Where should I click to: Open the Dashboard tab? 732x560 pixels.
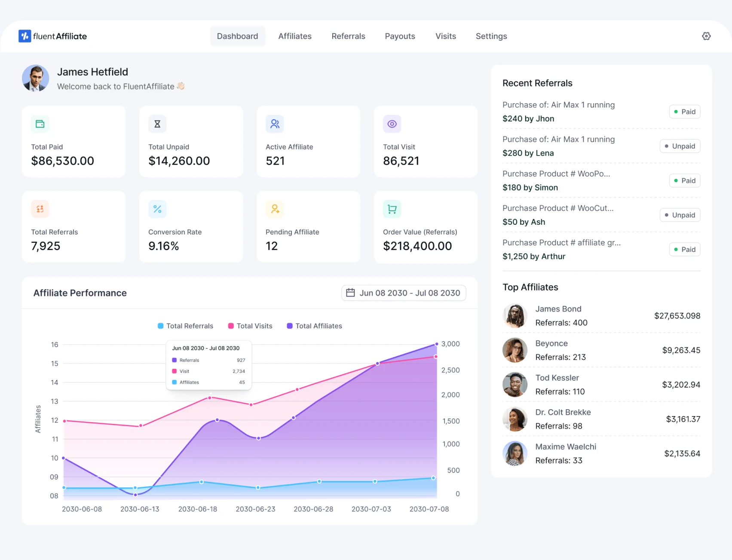(238, 36)
